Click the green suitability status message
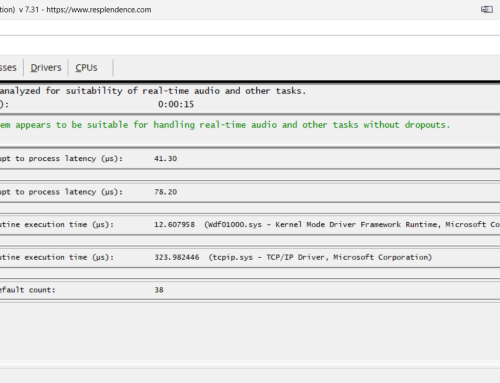The image size is (500, 383). (x=225, y=125)
